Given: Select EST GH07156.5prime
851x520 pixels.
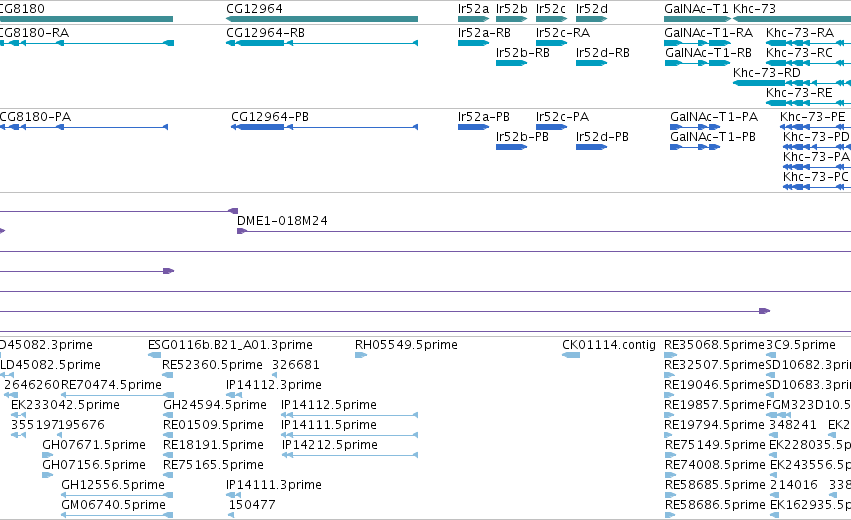Looking at the screenshot, I should coord(94,466).
